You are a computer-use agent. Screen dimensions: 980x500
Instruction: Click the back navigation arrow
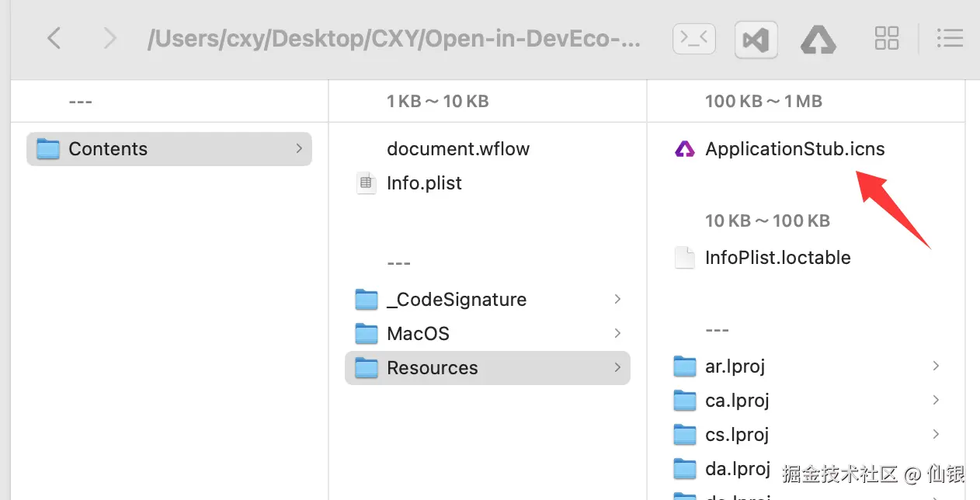tap(54, 38)
